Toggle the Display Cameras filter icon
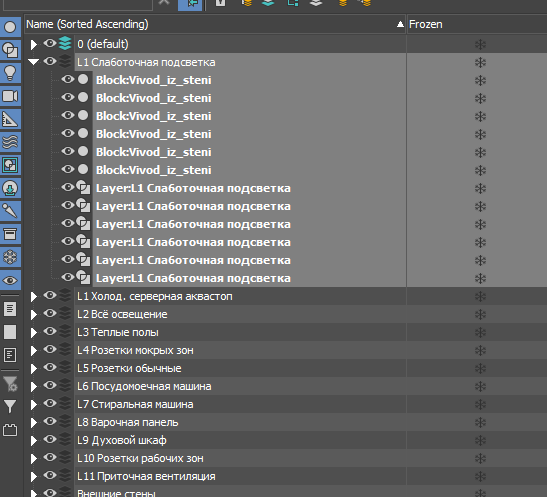547x497 pixels. 10,96
